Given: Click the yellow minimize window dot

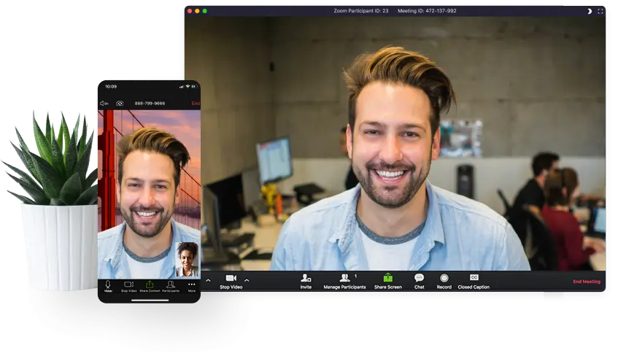Looking at the screenshot, I should [197, 11].
